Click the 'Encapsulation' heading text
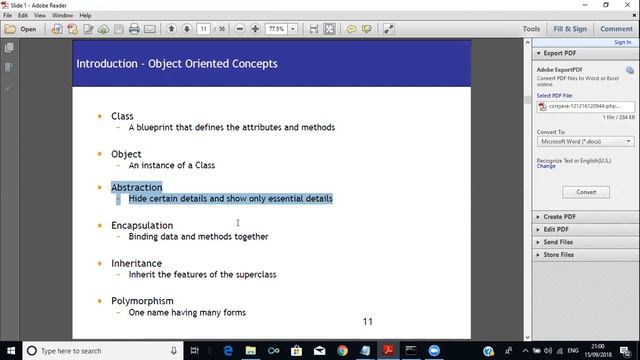The width and height of the screenshot is (640, 360). [x=142, y=225]
